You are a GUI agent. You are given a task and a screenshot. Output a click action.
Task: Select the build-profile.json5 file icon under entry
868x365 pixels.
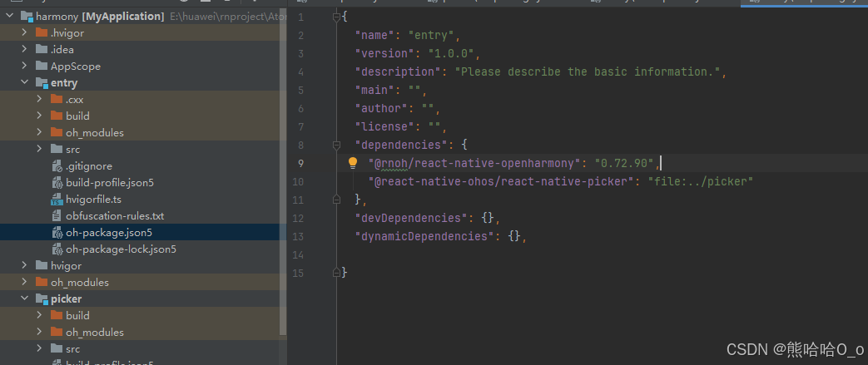[x=57, y=183]
